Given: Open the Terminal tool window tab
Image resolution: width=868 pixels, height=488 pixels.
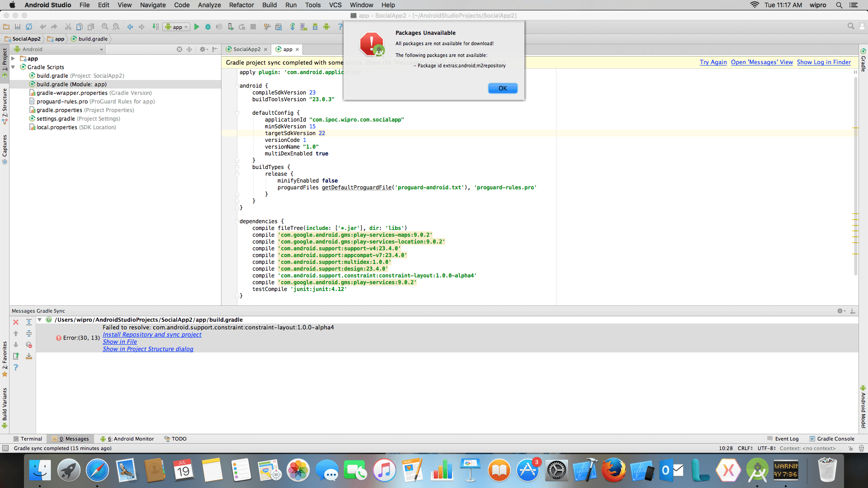Looking at the screenshot, I should pos(28,439).
